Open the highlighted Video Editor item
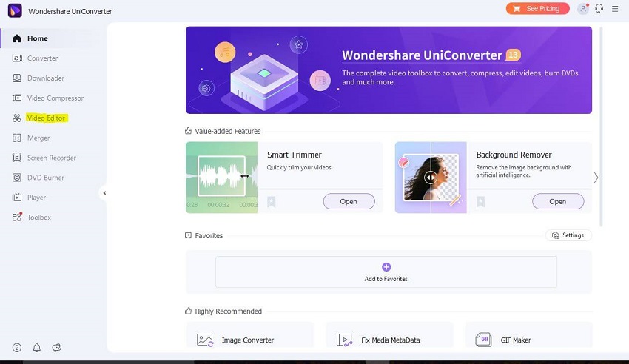629x364 pixels. (x=47, y=118)
